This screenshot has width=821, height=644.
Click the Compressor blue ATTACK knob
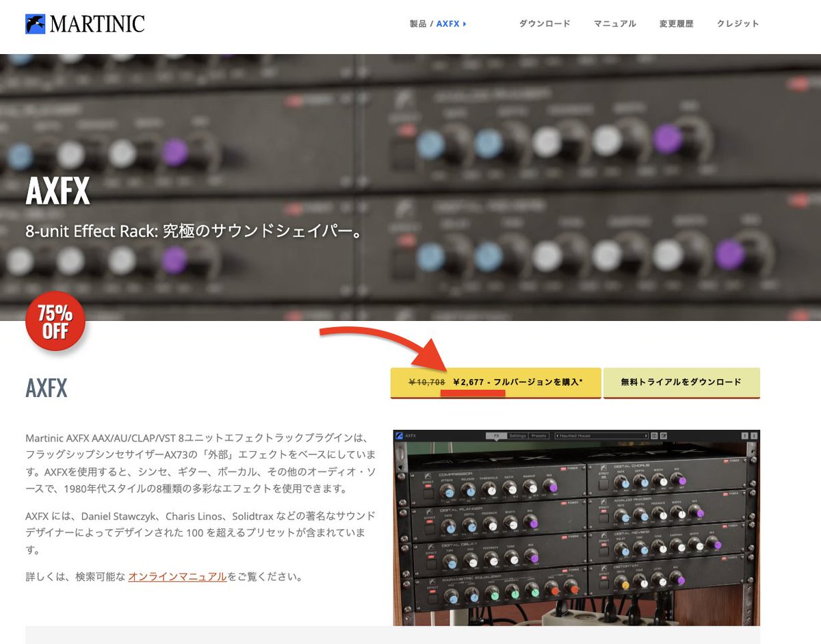coord(447,491)
